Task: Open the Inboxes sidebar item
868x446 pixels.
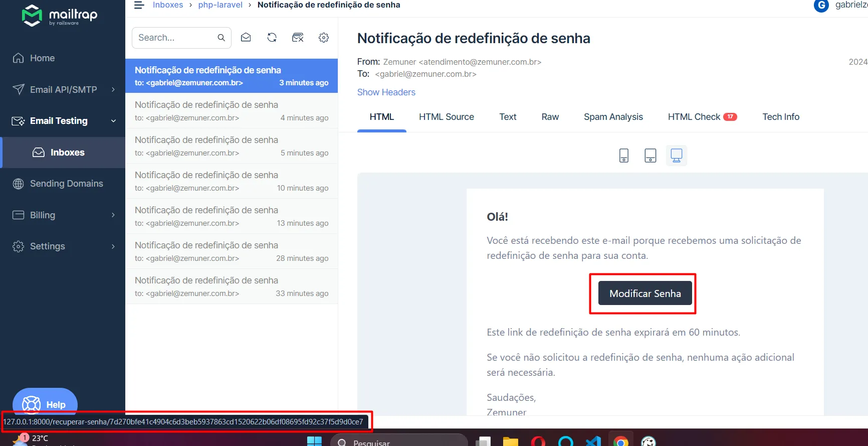Action: tap(63, 153)
